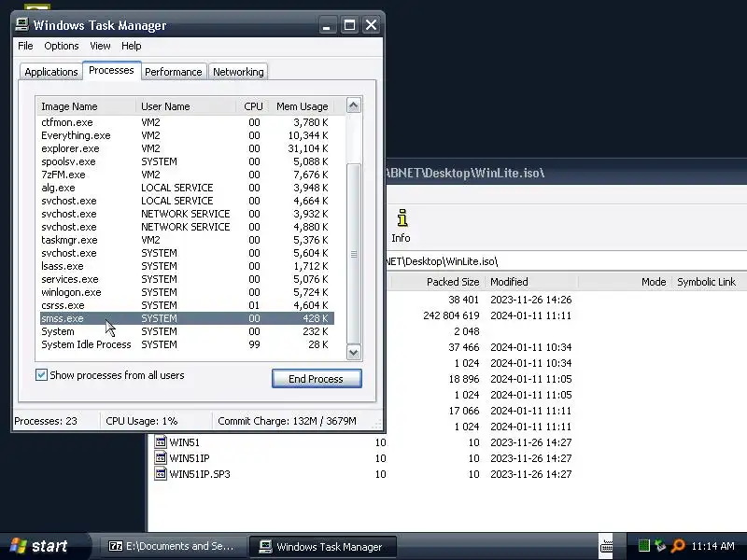Image resolution: width=747 pixels, height=560 pixels.
Task: Click the process list scroll up arrow
Action: (x=354, y=105)
